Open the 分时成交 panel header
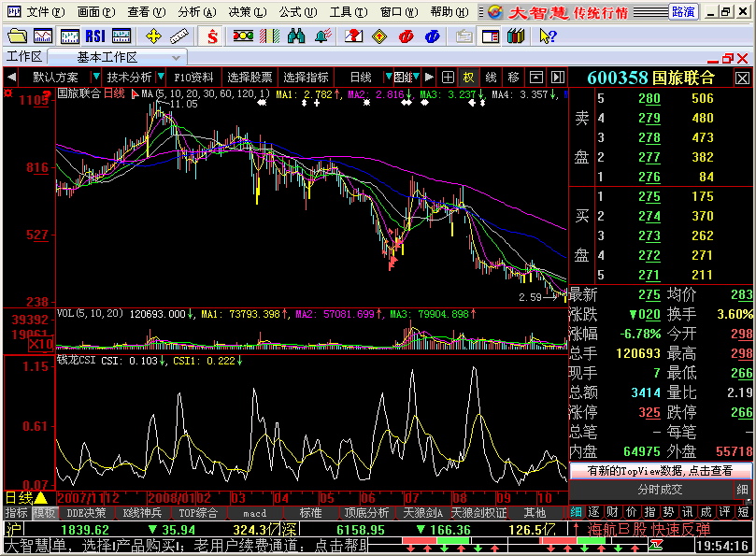The width and height of the screenshot is (756, 556). pos(660,490)
